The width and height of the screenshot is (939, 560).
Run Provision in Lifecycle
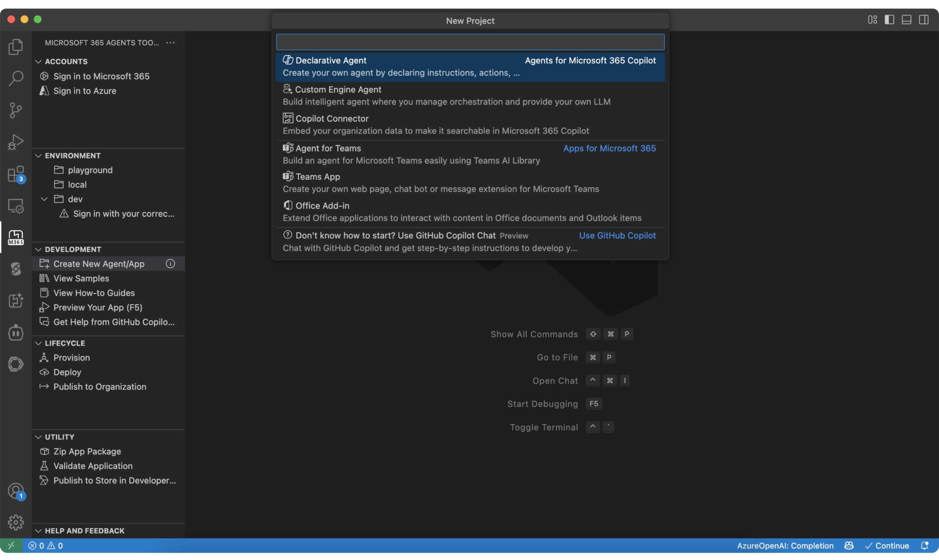(x=109, y=357)
